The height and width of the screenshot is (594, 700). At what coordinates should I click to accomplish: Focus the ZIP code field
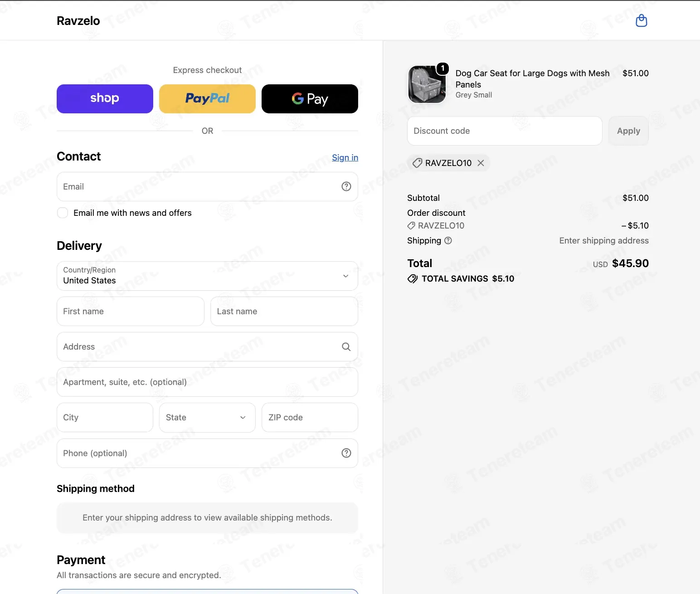coord(310,418)
